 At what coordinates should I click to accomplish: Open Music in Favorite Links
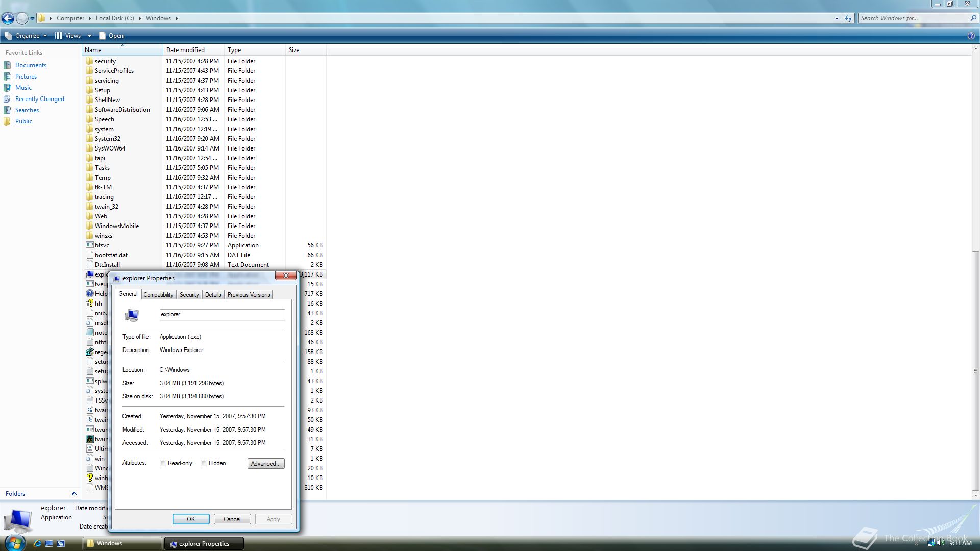(x=23, y=88)
